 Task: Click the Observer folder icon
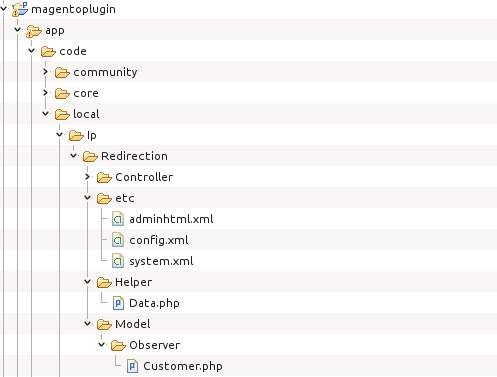pyautogui.click(x=118, y=345)
